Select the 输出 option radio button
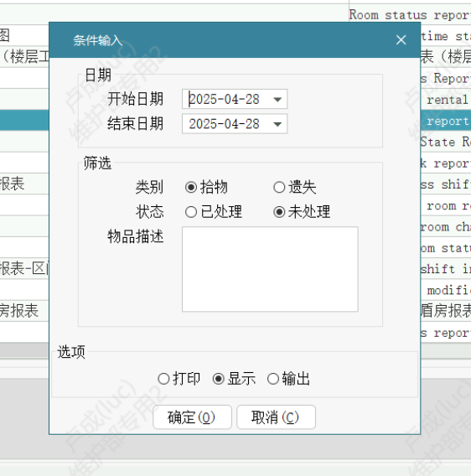 [273, 379]
